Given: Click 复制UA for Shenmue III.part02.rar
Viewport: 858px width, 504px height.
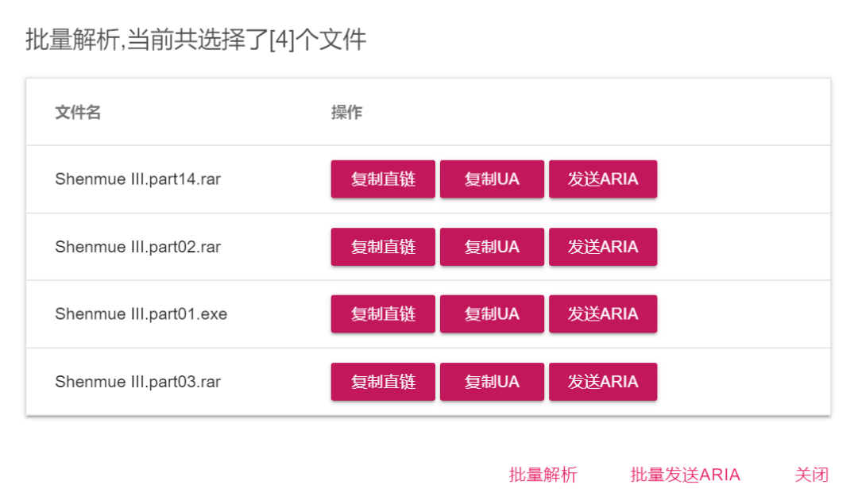Looking at the screenshot, I should point(492,247).
